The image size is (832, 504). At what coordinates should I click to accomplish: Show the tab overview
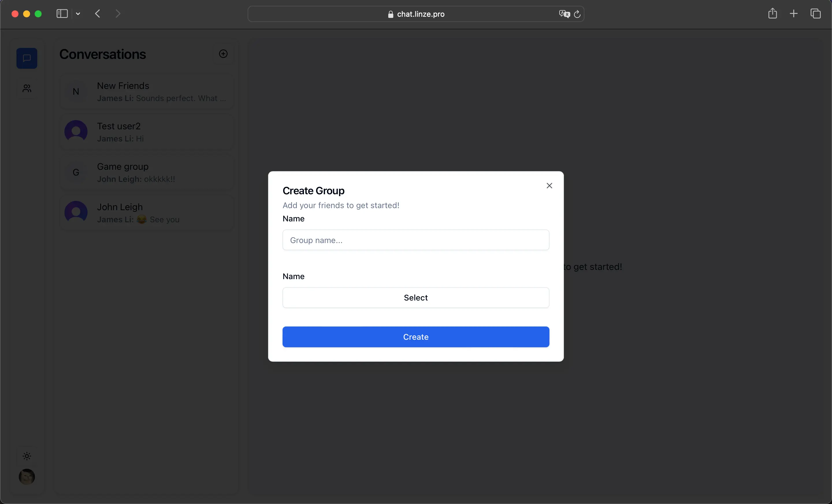[x=815, y=14]
